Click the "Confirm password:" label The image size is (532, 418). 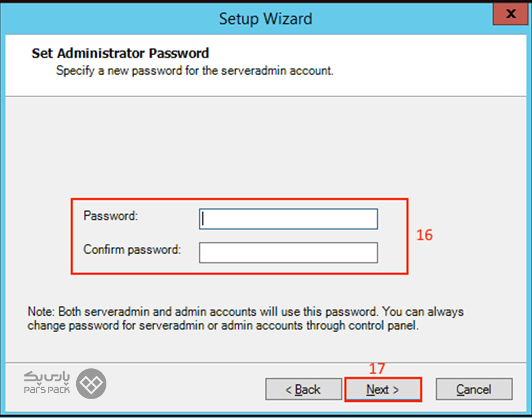point(132,249)
